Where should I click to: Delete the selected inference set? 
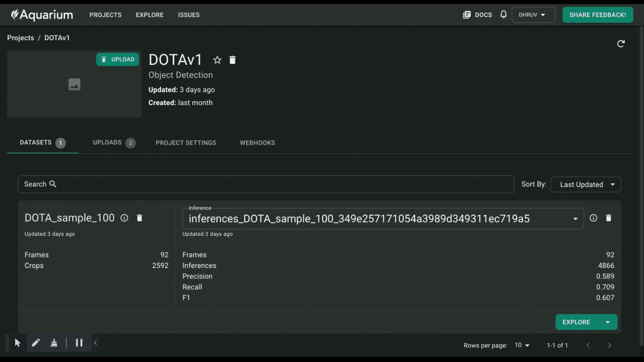tap(608, 218)
